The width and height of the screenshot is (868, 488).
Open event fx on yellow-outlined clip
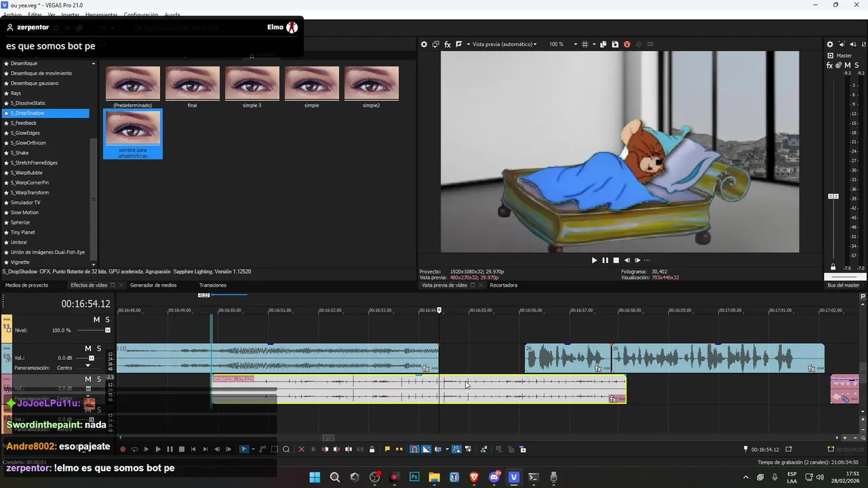(x=614, y=400)
